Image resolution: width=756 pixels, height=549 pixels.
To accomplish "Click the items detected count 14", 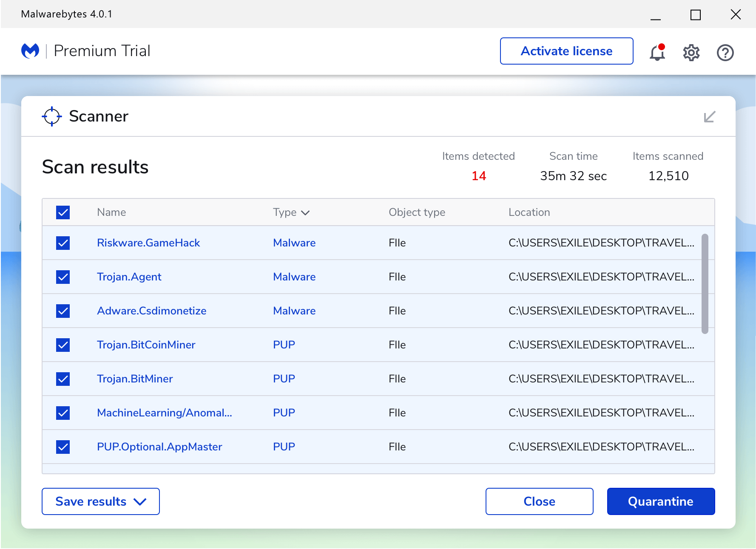I will click(x=479, y=176).
